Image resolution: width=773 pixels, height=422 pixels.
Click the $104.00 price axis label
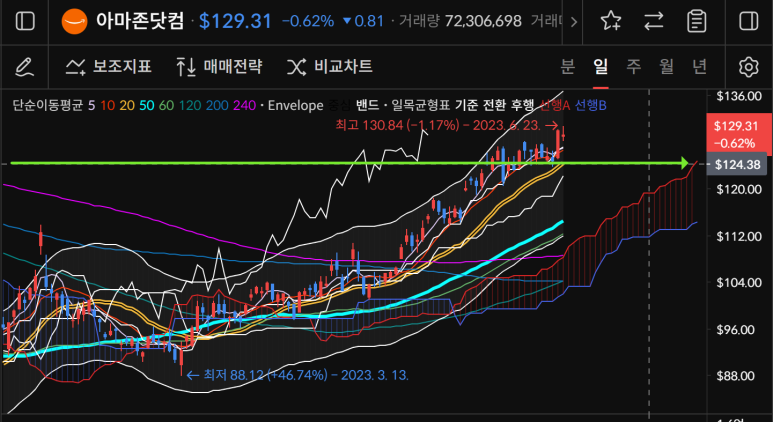[x=738, y=282]
